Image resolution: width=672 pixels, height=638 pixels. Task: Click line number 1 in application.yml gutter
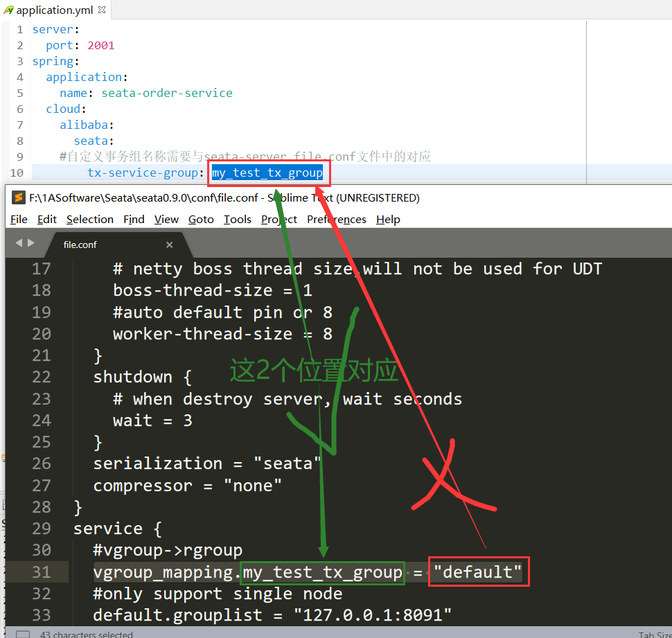20,30
